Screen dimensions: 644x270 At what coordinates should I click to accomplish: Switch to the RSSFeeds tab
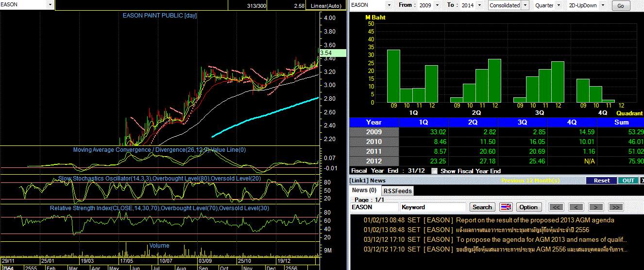pyautogui.click(x=397, y=191)
